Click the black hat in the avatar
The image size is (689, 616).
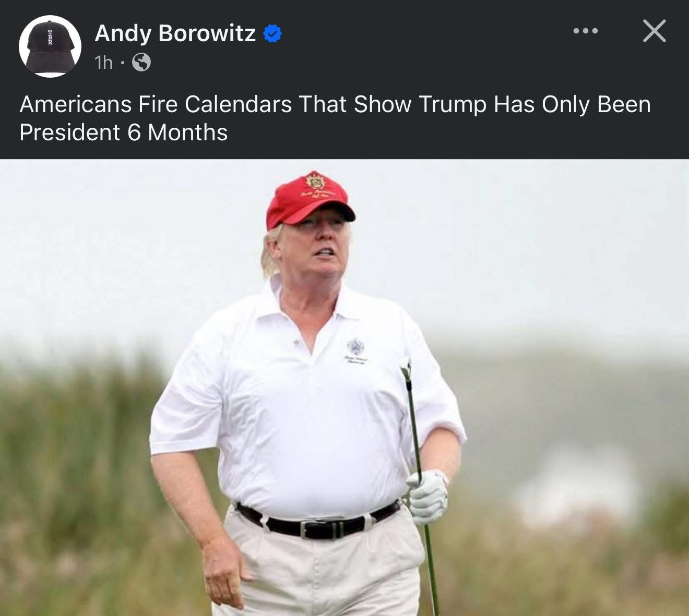50,47
